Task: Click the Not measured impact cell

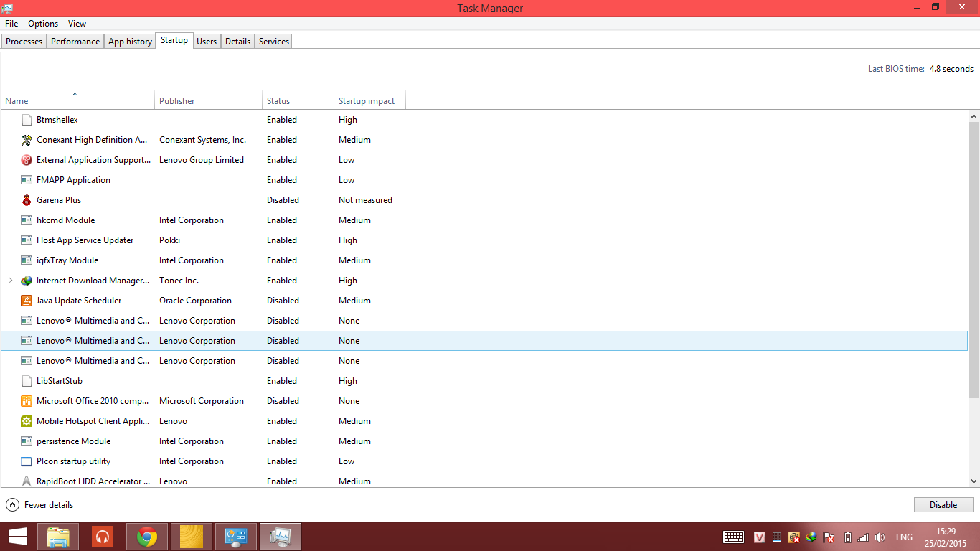Action: point(365,200)
